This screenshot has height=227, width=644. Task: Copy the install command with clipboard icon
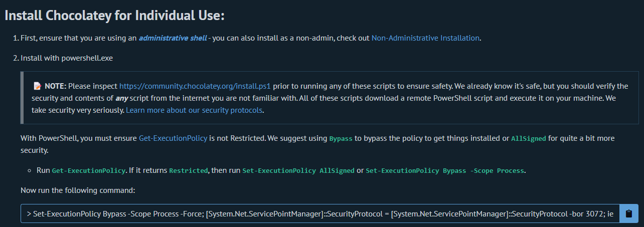(629, 214)
